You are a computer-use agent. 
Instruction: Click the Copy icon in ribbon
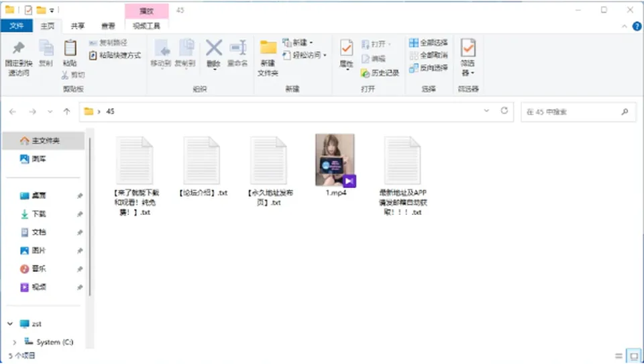tap(46, 48)
